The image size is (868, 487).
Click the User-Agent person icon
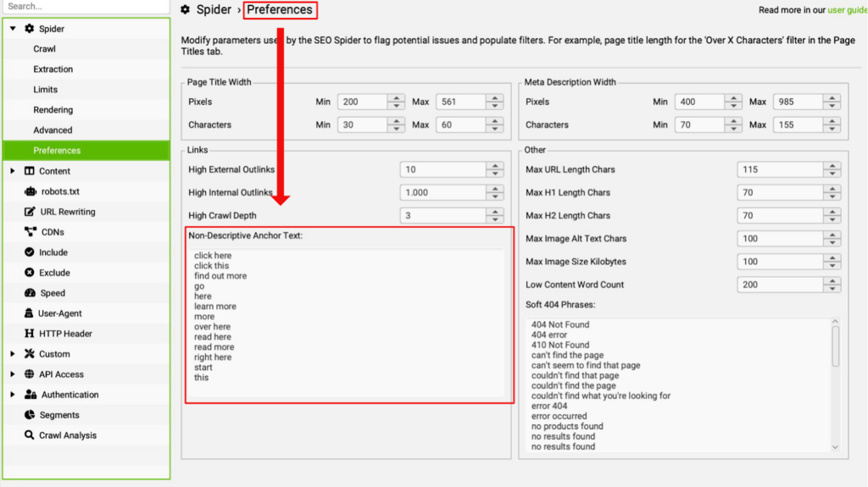tap(29, 313)
